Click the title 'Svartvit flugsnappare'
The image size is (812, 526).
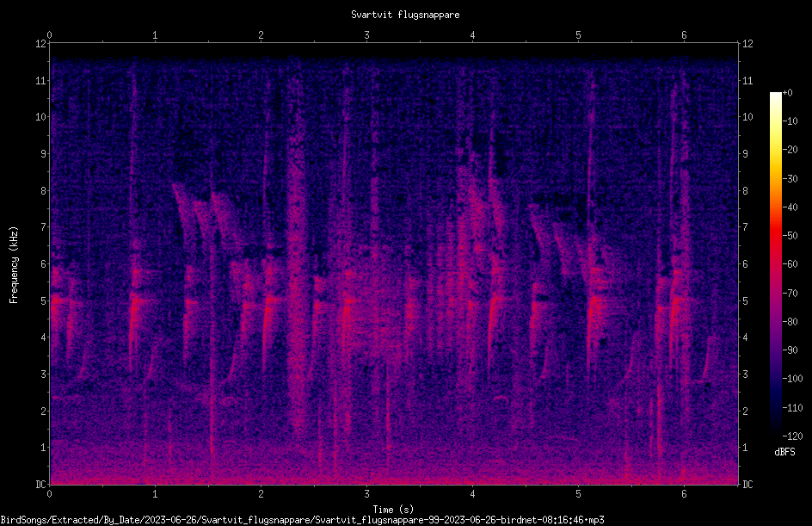(x=405, y=15)
